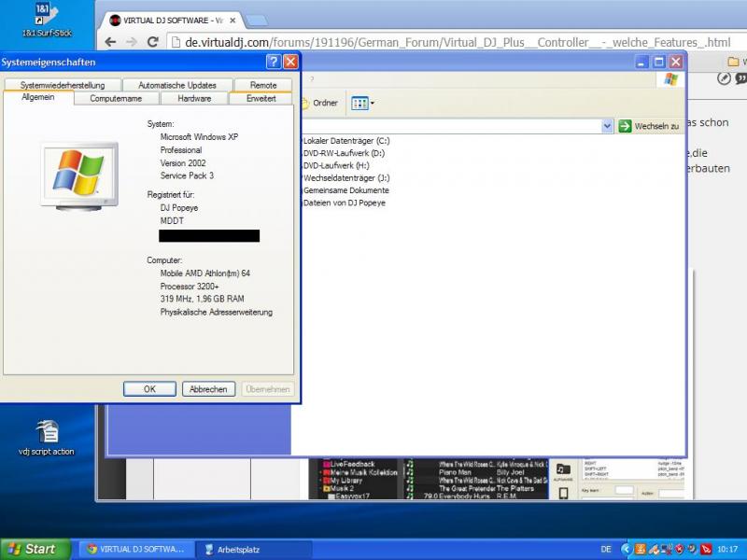The width and height of the screenshot is (747, 560).
Task: Select the Allgemein tab
Action: pyautogui.click(x=38, y=97)
